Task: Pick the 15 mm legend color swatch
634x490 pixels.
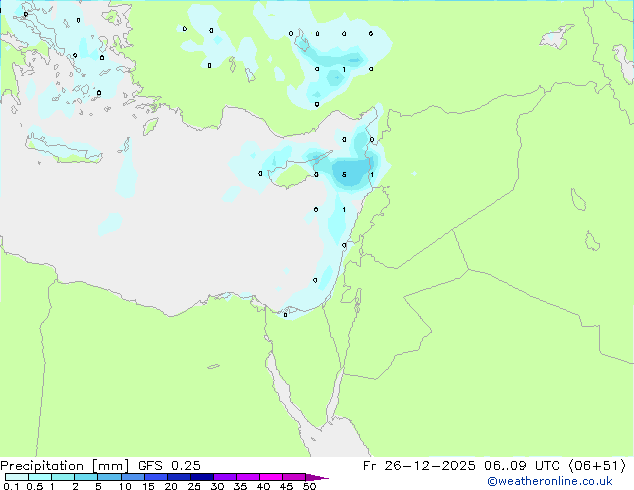Action: 155,477
